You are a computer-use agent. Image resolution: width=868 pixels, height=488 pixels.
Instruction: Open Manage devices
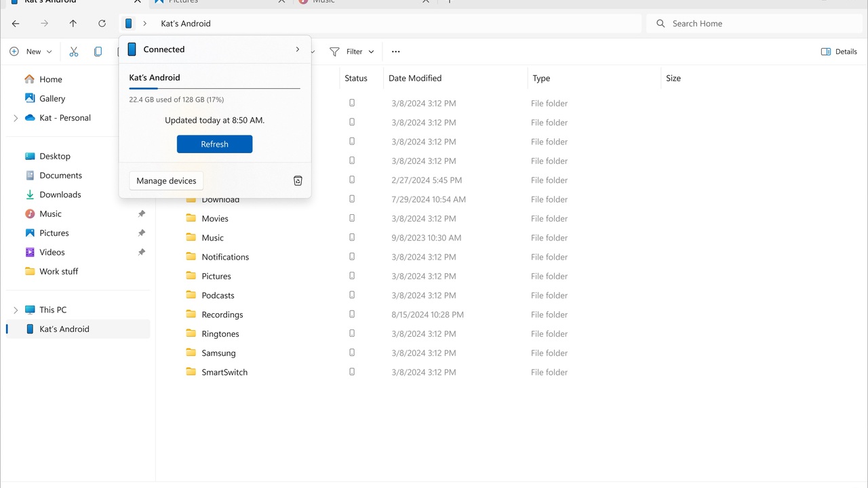click(x=166, y=180)
